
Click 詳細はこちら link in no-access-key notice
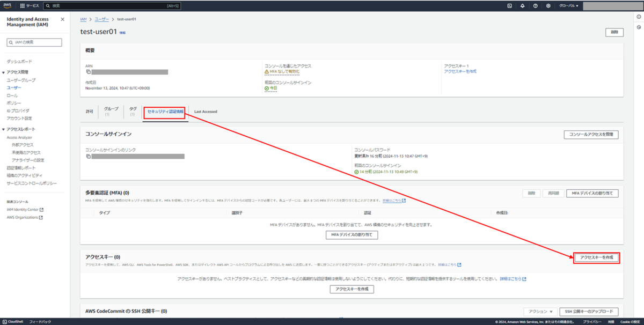click(x=513, y=279)
